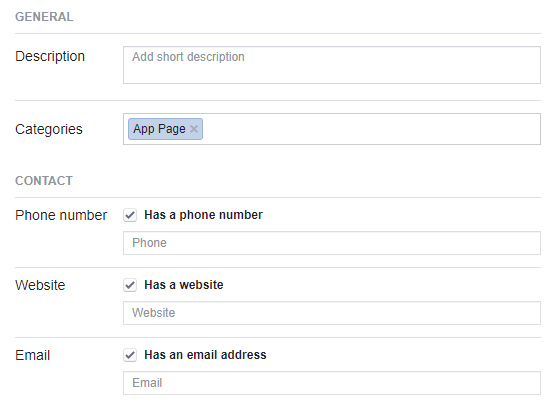Click the CONTACT section heading

[44, 181]
